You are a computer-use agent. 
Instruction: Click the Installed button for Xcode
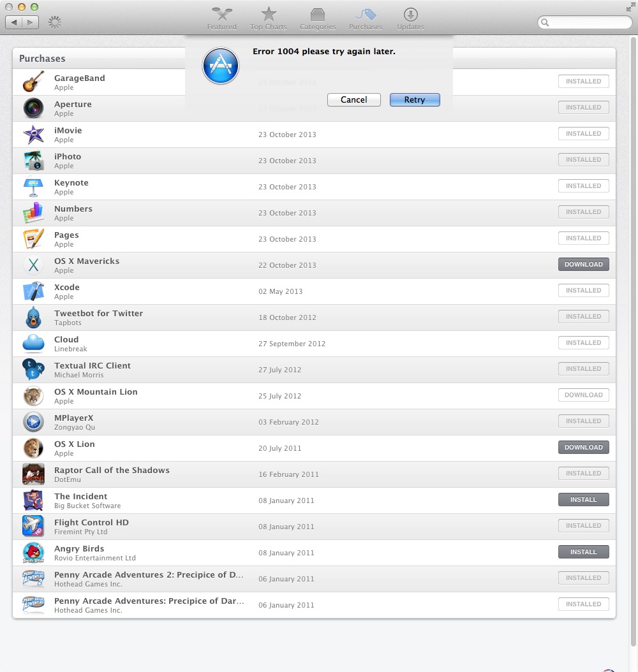(584, 291)
